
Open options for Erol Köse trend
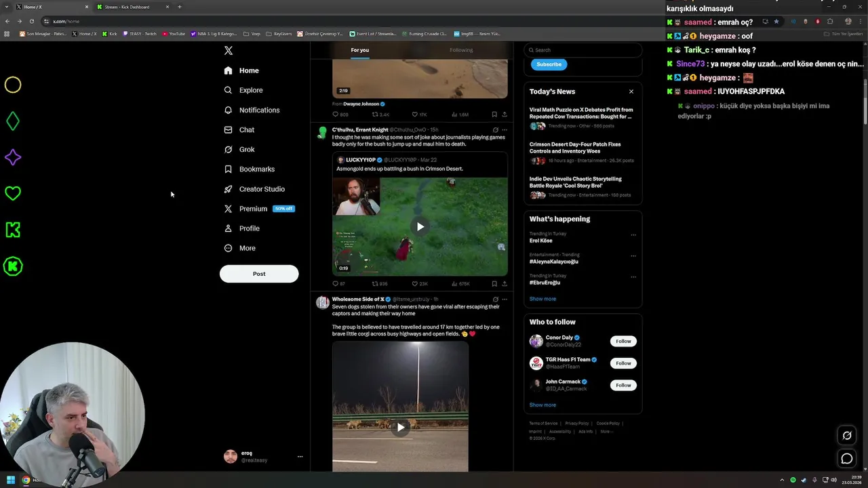[x=633, y=235]
